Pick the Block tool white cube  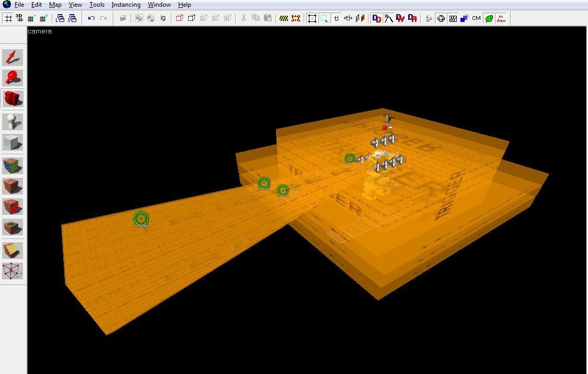(13, 143)
